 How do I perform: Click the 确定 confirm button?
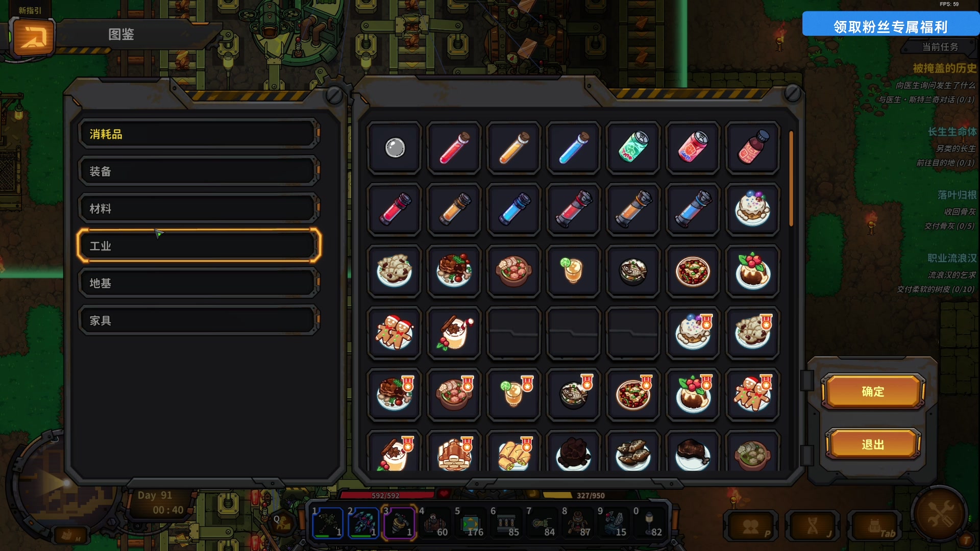click(873, 392)
